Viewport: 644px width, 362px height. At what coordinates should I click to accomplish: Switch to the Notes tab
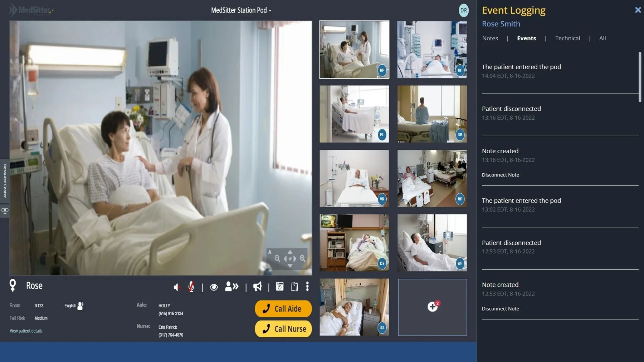[490, 38]
